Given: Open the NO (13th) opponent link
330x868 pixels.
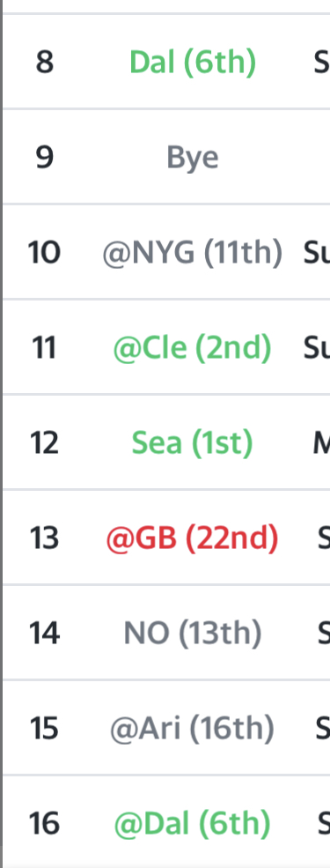Looking at the screenshot, I should click(x=193, y=634).
